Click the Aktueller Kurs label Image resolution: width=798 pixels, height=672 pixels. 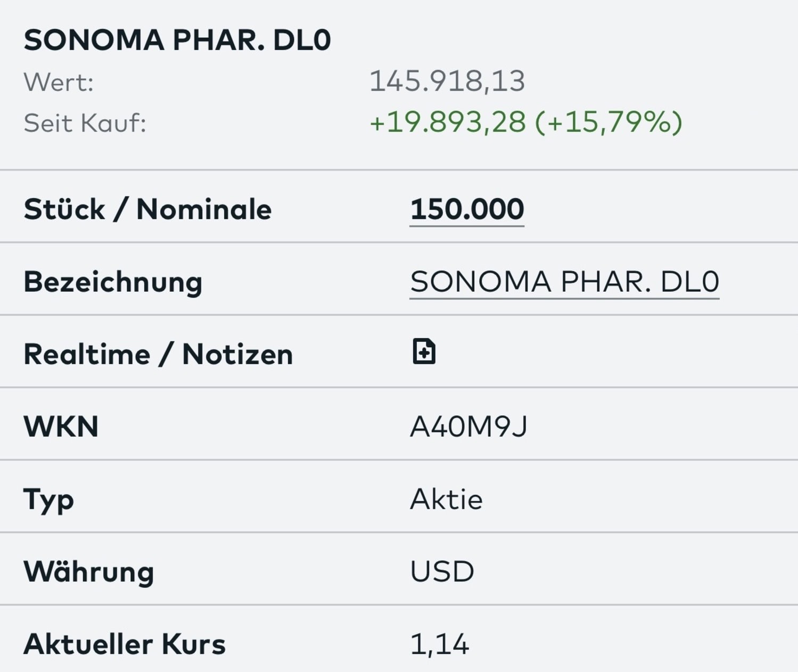click(125, 644)
